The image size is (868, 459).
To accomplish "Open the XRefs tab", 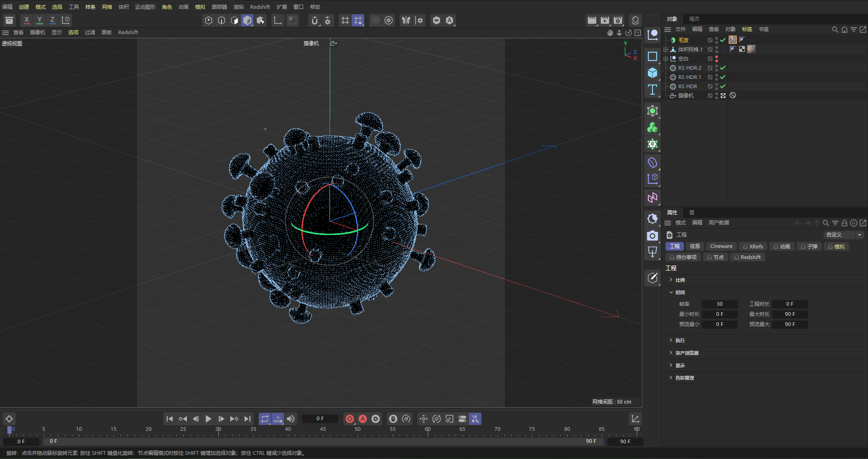I will (753, 247).
